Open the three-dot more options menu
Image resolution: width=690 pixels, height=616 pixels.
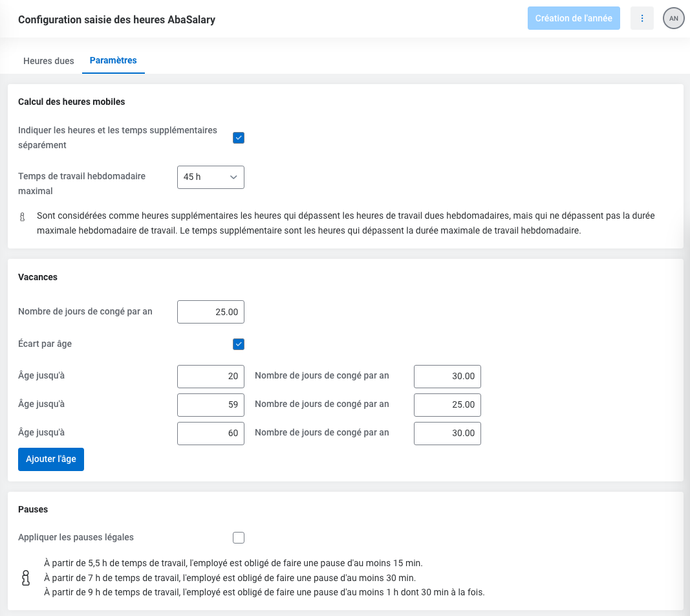tap(641, 19)
